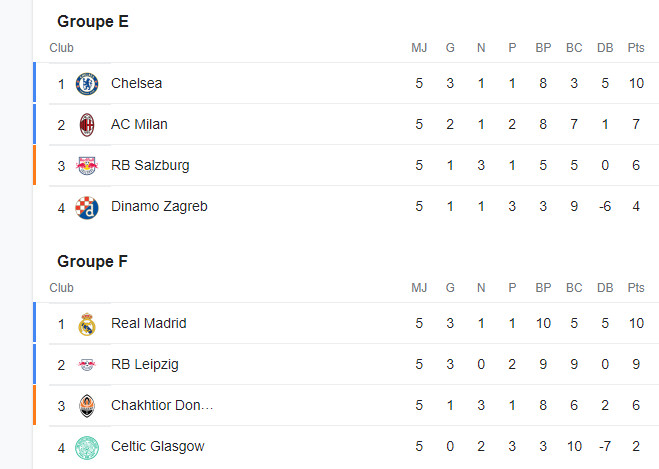Select the AC Milan team name
This screenshot has width=659, height=469.
[139, 125]
